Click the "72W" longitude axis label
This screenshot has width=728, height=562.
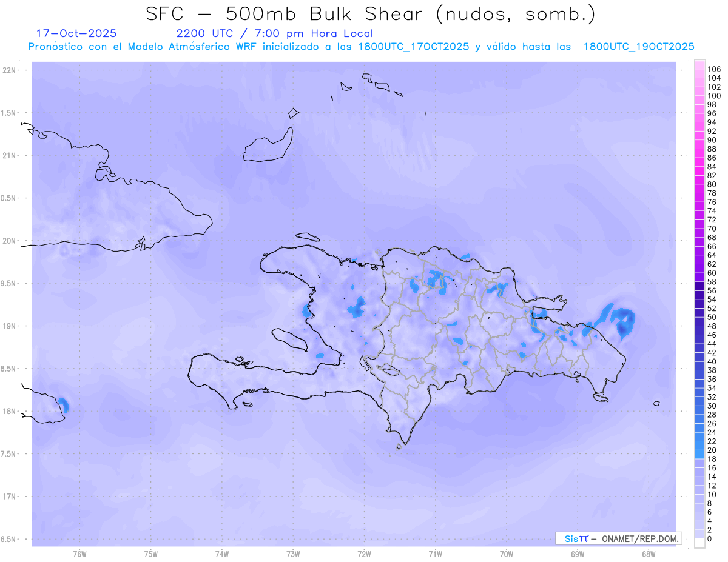pos(365,554)
